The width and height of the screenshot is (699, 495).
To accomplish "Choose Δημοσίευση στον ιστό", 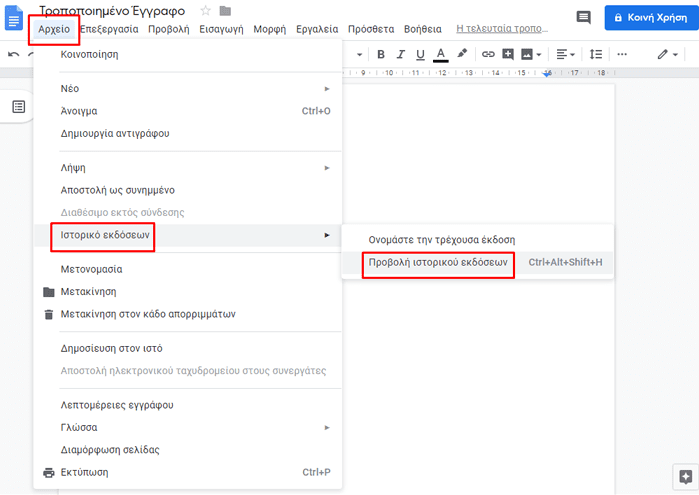I will (x=188, y=348).
